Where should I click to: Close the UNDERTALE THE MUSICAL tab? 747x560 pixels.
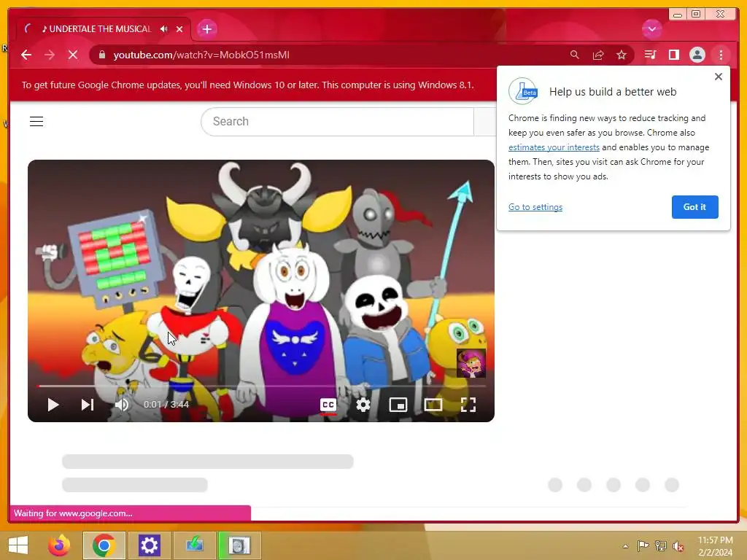click(179, 29)
